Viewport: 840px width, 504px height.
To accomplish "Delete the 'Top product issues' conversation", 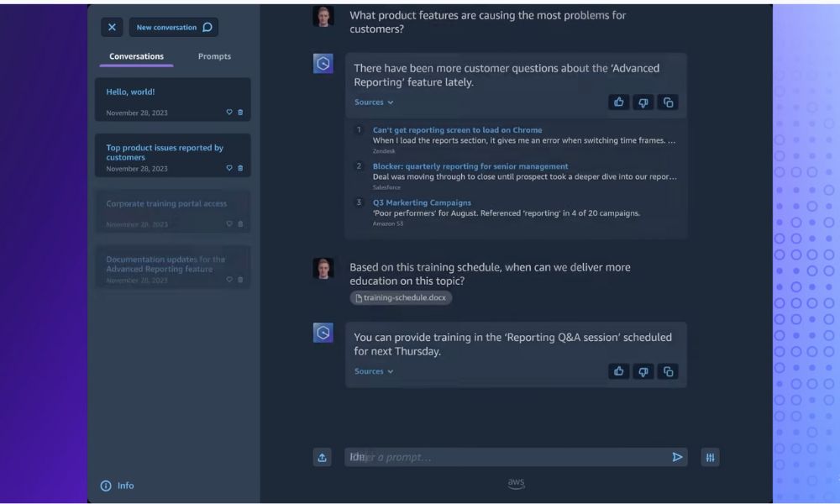I will click(x=239, y=168).
